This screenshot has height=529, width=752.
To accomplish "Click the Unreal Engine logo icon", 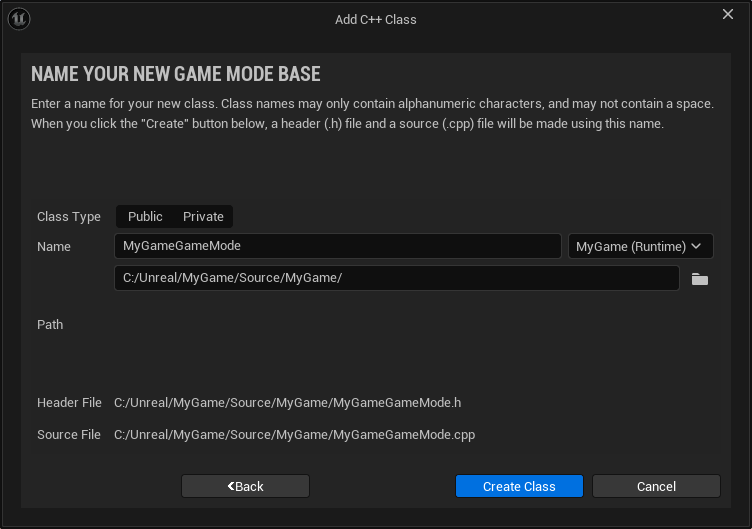I will (19, 19).
